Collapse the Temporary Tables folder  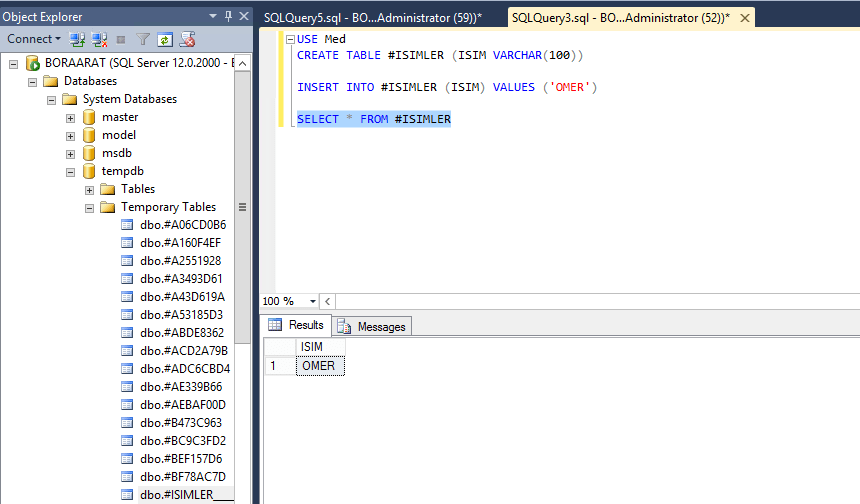click(89, 208)
